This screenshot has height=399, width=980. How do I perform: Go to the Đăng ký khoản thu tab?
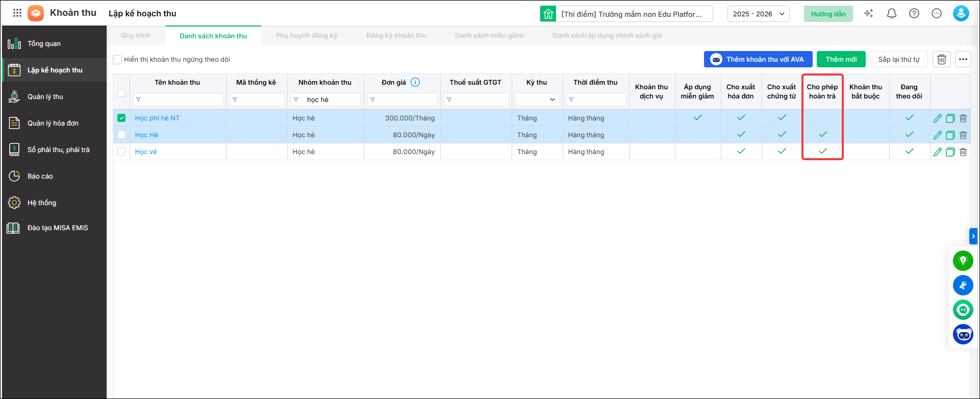point(396,36)
